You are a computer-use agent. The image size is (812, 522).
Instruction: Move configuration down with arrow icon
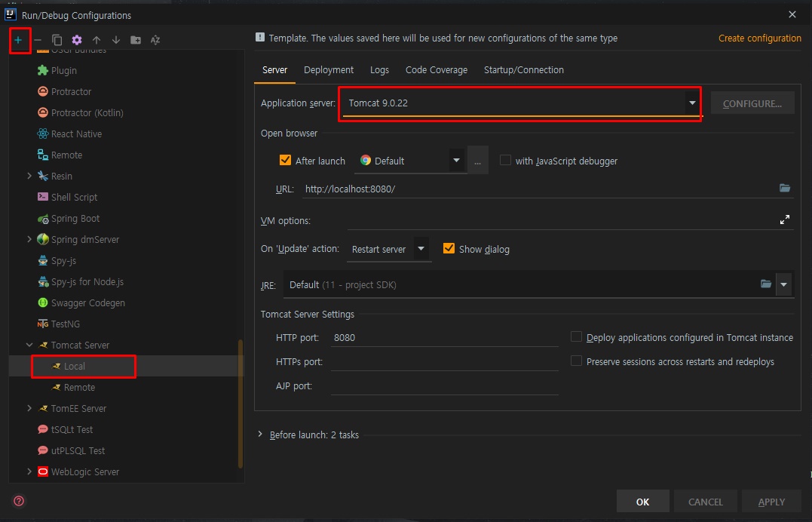pos(116,40)
